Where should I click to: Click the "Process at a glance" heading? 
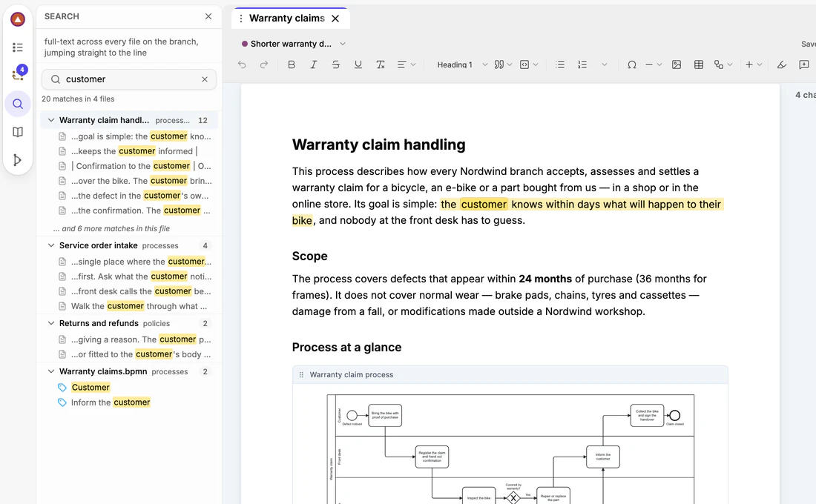346,348
